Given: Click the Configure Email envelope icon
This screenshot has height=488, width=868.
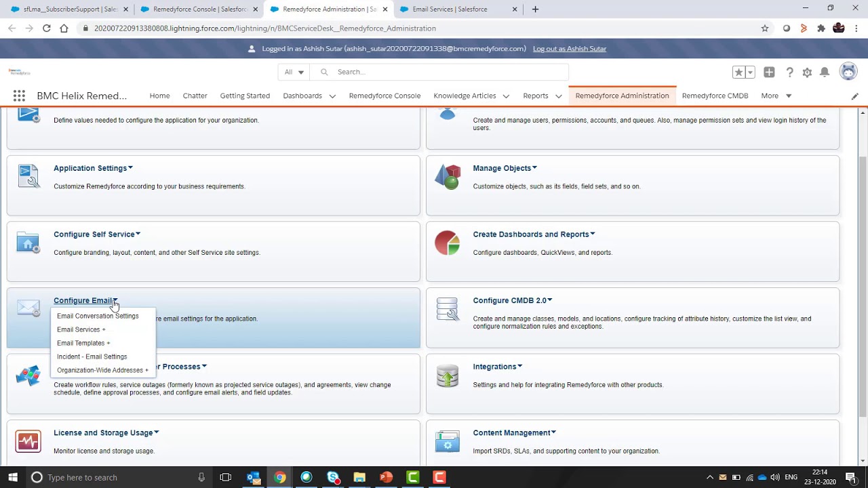Looking at the screenshot, I should 28,308.
